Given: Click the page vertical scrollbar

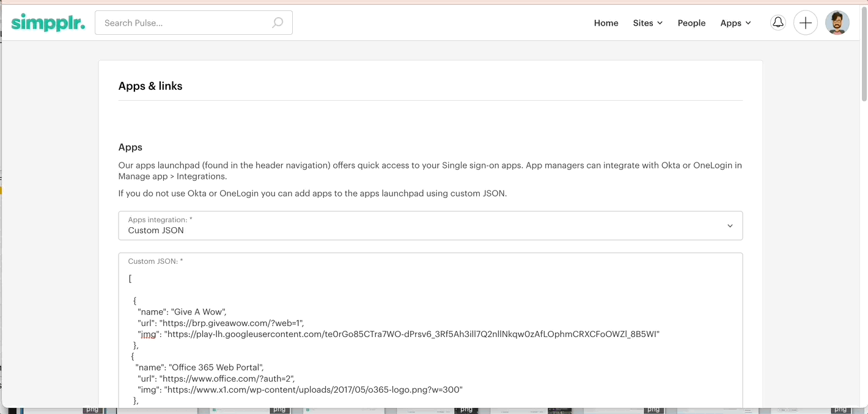Looking at the screenshot, I should pyautogui.click(x=864, y=54).
